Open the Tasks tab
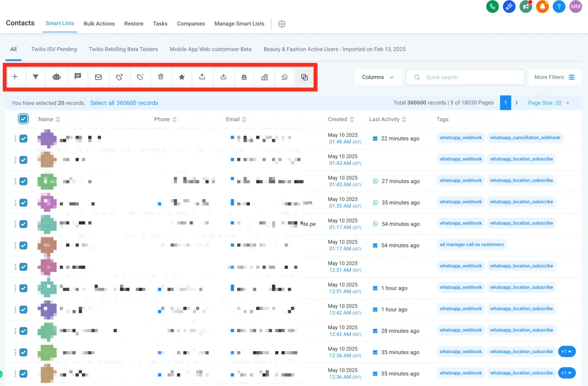The width and height of the screenshot is (588, 386). point(160,24)
